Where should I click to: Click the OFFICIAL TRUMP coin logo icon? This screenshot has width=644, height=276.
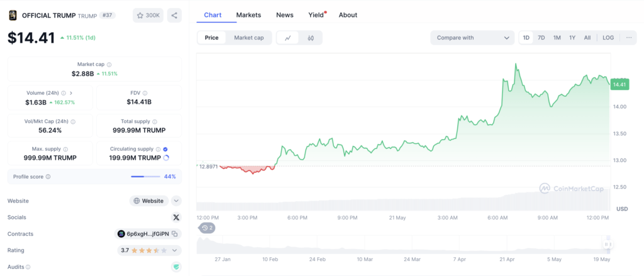point(13,16)
